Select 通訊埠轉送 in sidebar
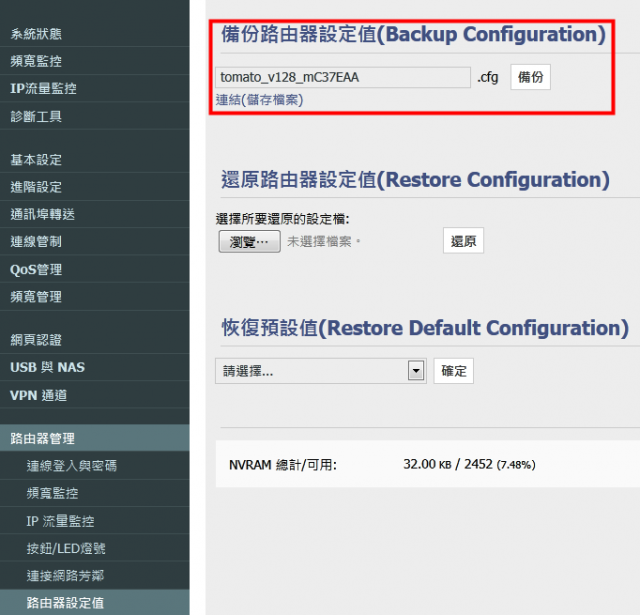This screenshot has width=640, height=615. (94, 214)
